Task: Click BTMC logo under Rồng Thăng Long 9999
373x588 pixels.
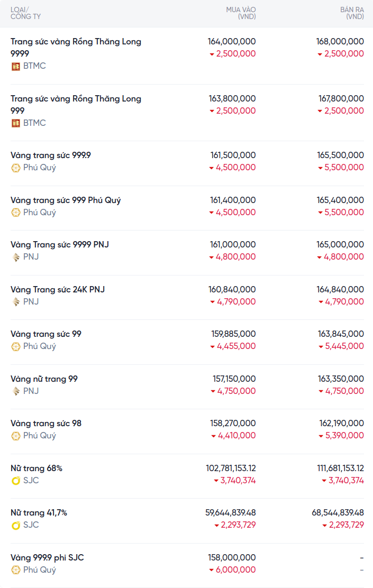Action: point(16,66)
